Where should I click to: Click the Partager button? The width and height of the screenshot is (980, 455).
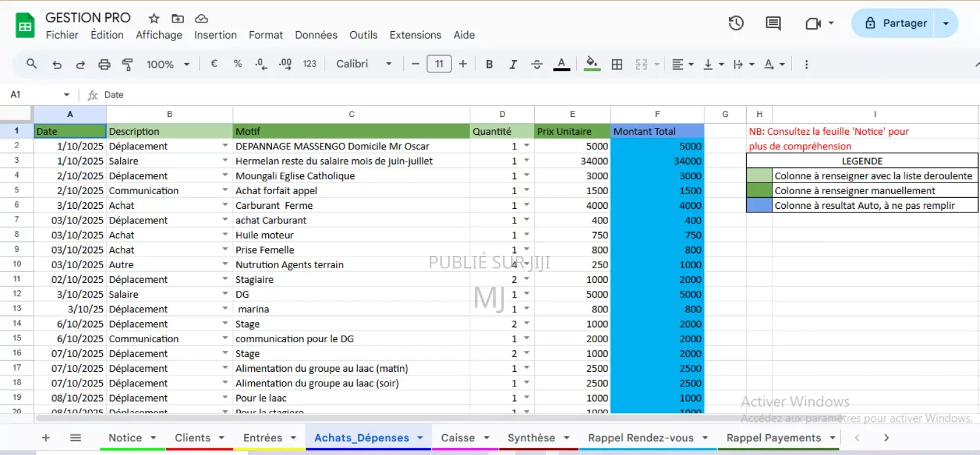(895, 23)
